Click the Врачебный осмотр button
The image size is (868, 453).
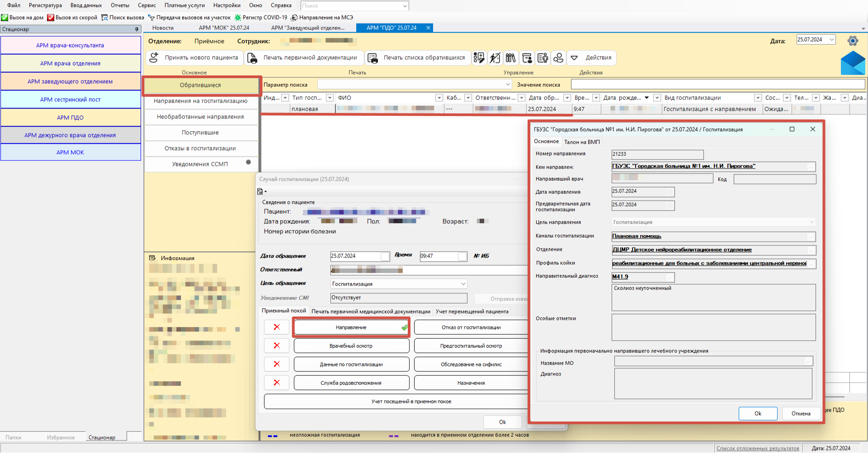pyautogui.click(x=351, y=346)
